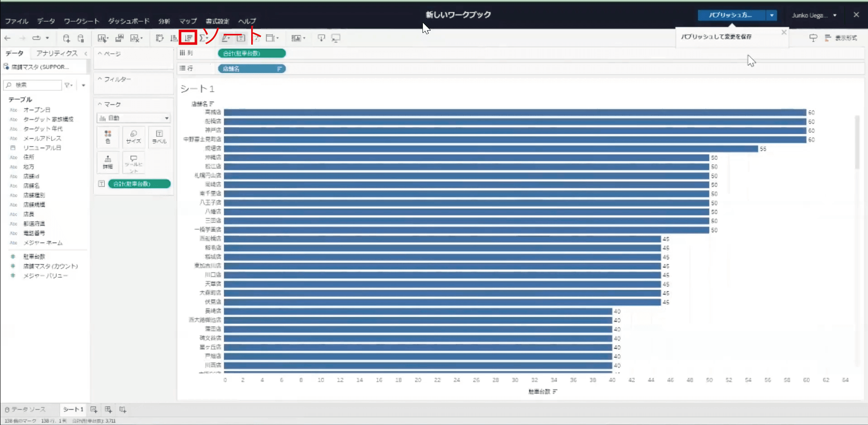Open the ダッシュボード menu

(129, 21)
